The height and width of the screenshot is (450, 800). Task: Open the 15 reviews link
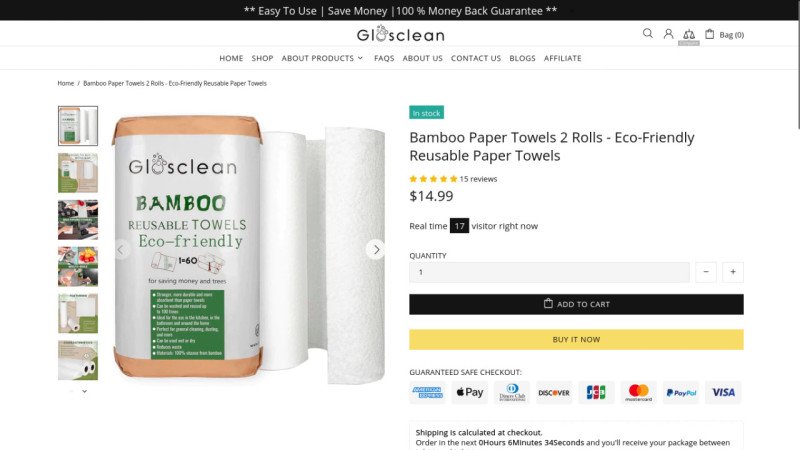478,179
